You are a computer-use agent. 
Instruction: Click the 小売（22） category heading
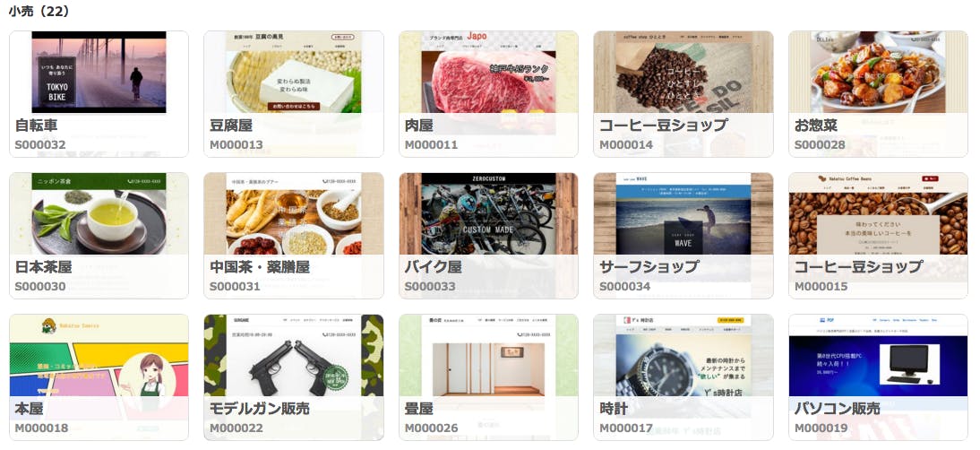click(39, 12)
